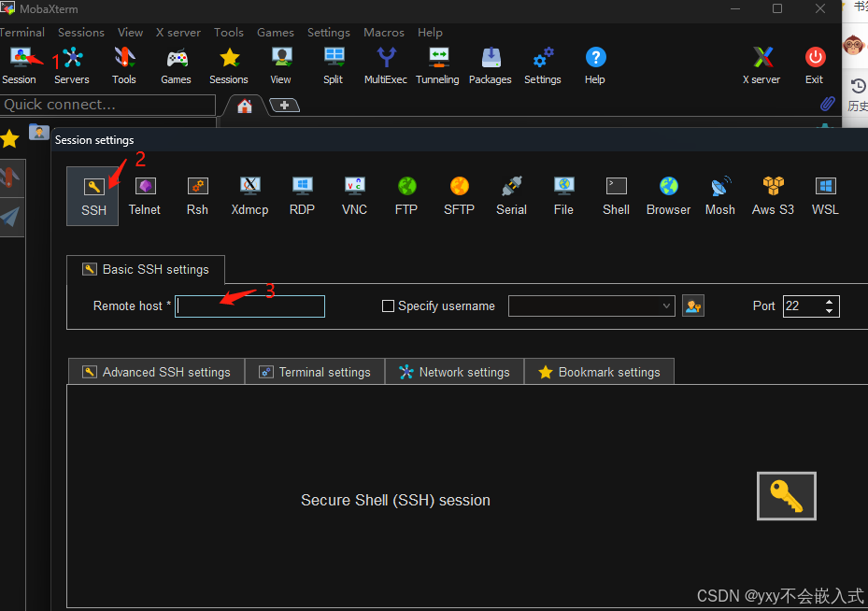Open the Bookmark settings tab
Image resolution: width=868 pixels, height=611 pixels.
point(600,372)
